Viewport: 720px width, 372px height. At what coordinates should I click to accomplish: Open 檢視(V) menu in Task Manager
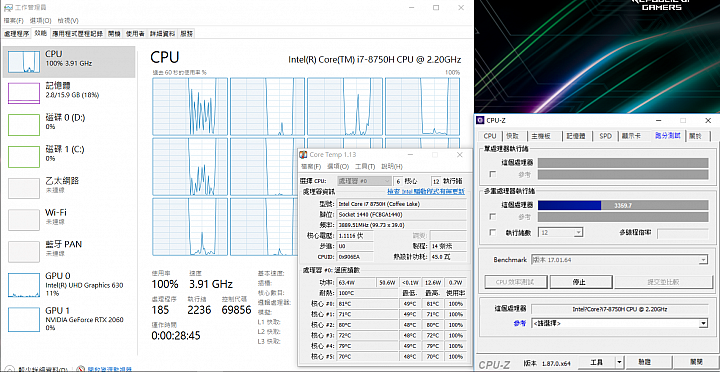[x=68, y=21]
